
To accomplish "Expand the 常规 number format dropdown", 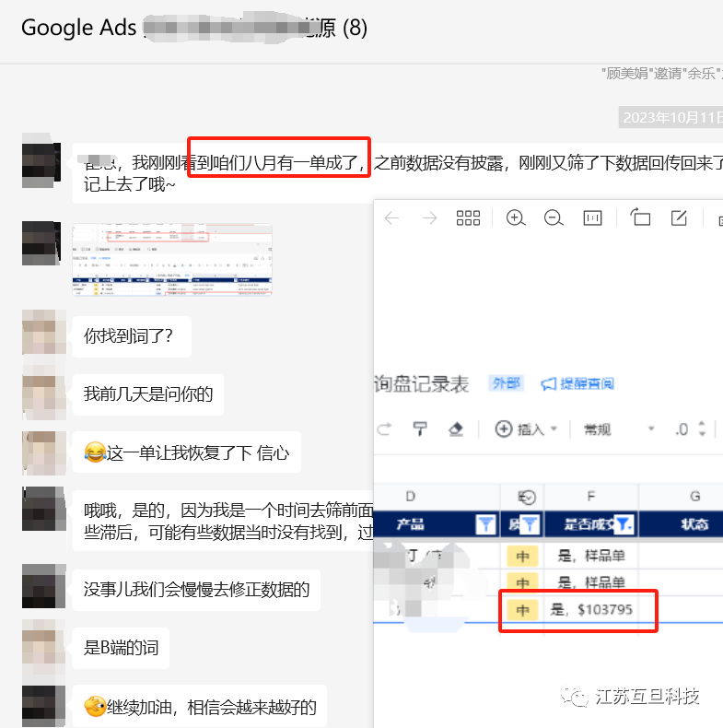I will click(619, 429).
